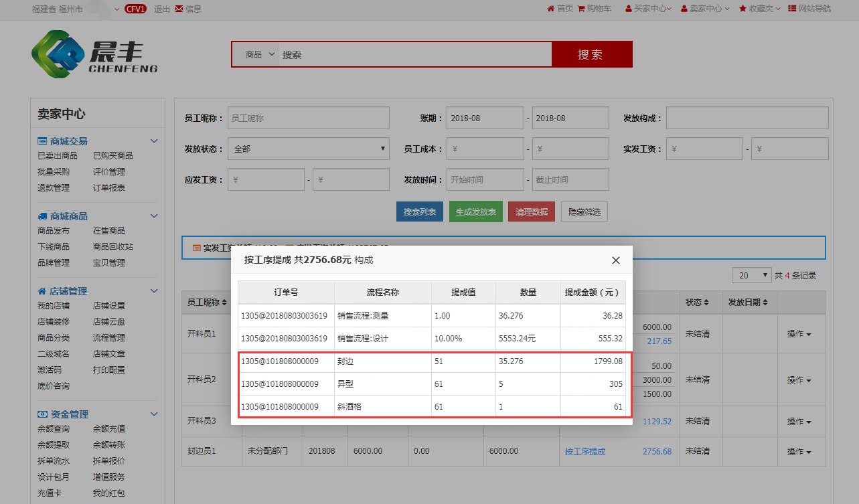Open the 发放状态 dropdown showing 全部
Viewport: 859px width, 504px height.
click(x=308, y=149)
